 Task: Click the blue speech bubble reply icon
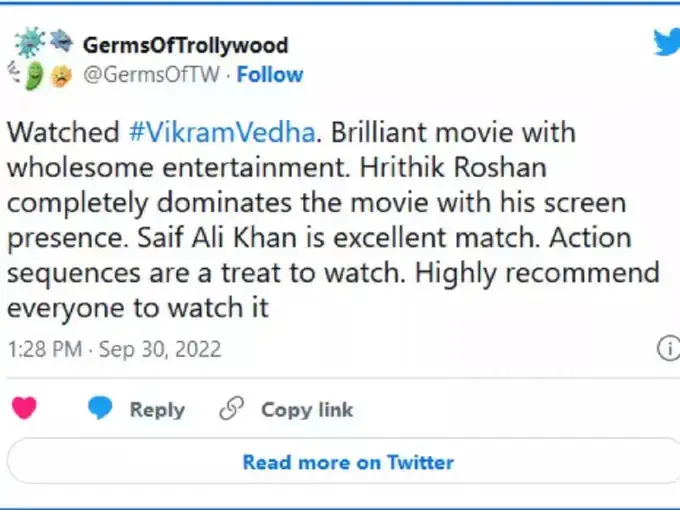[100, 408]
